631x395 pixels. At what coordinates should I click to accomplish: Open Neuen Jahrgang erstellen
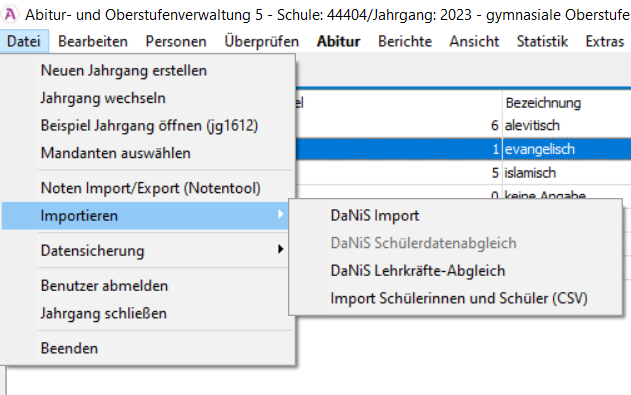(124, 71)
